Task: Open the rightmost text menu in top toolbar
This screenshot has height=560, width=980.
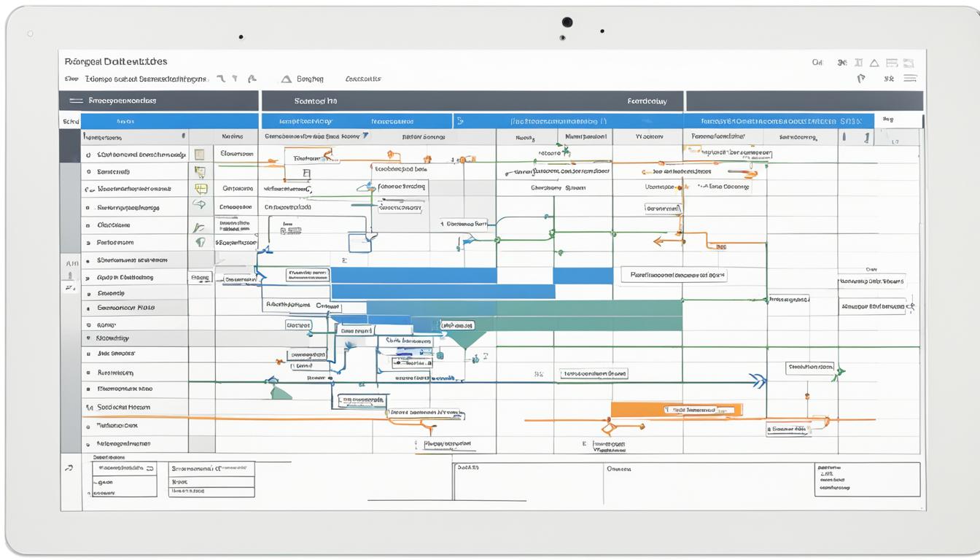Action: 363,79
